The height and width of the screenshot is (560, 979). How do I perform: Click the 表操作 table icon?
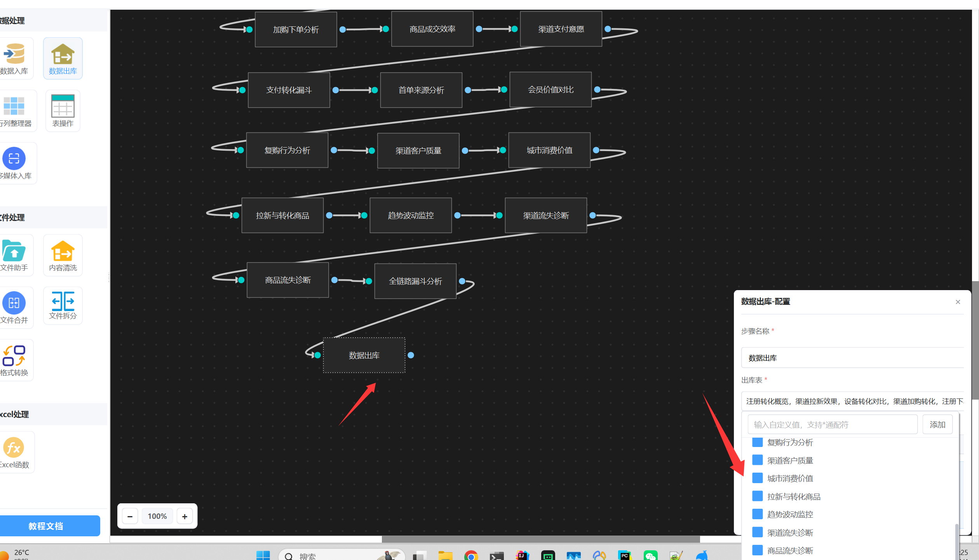pos(63,106)
